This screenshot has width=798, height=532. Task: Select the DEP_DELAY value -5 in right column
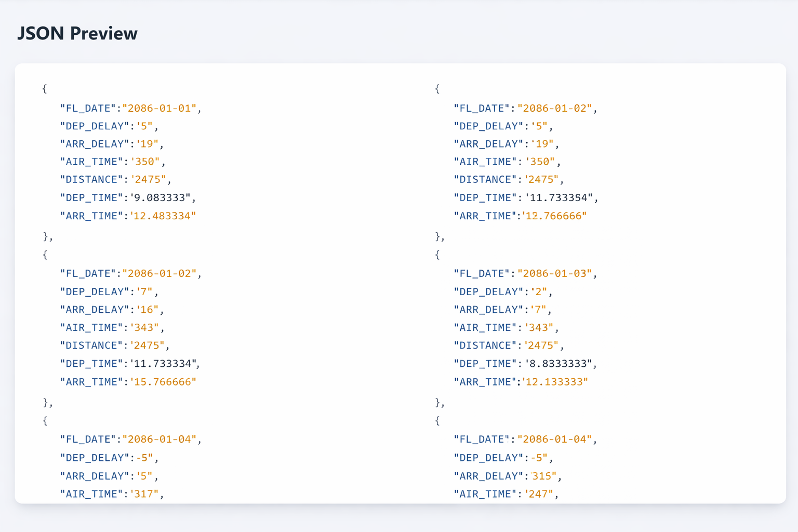(539, 458)
